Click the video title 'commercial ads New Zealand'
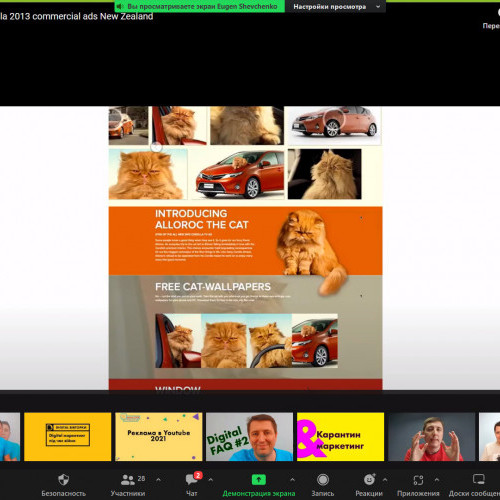The image size is (500, 500). point(93,16)
